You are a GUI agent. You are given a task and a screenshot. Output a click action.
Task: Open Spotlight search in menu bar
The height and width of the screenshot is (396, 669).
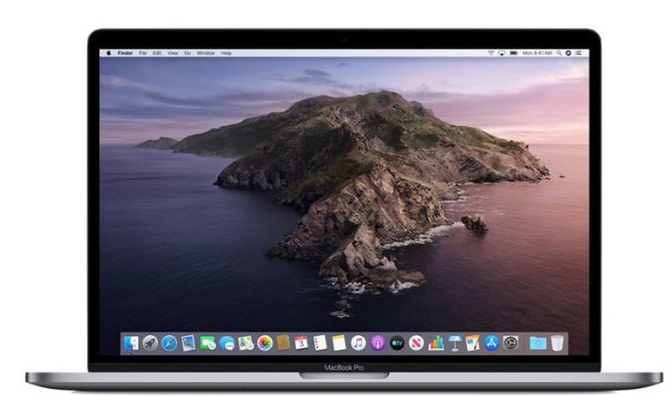click(x=558, y=53)
